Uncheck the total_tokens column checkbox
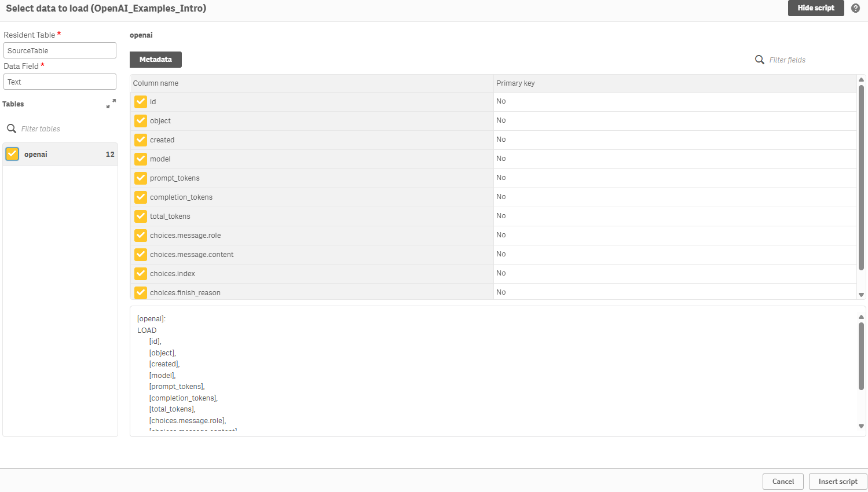This screenshot has width=868, height=492. tap(140, 216)
